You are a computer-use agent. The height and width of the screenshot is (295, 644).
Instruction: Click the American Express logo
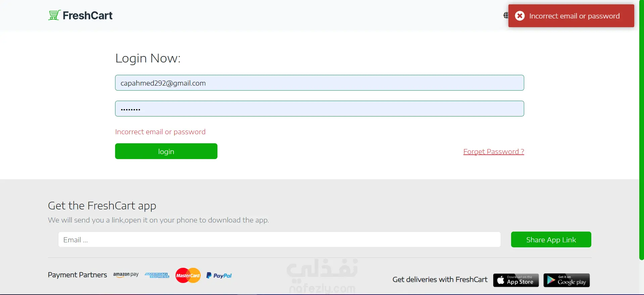coord(157,275)
